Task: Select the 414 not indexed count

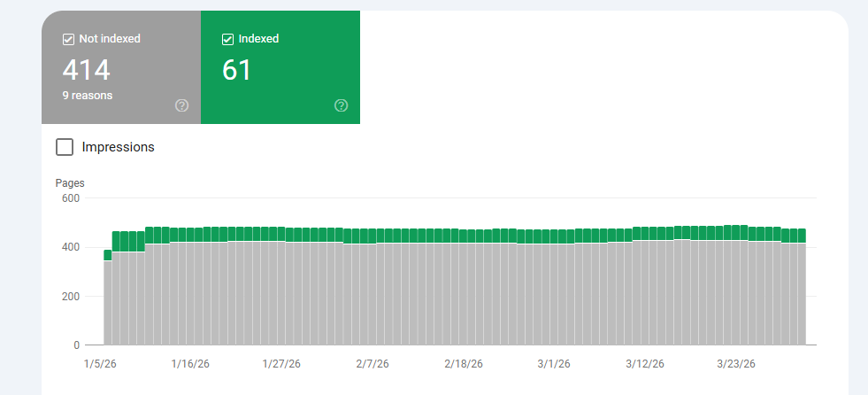Action: coord(85,70)
